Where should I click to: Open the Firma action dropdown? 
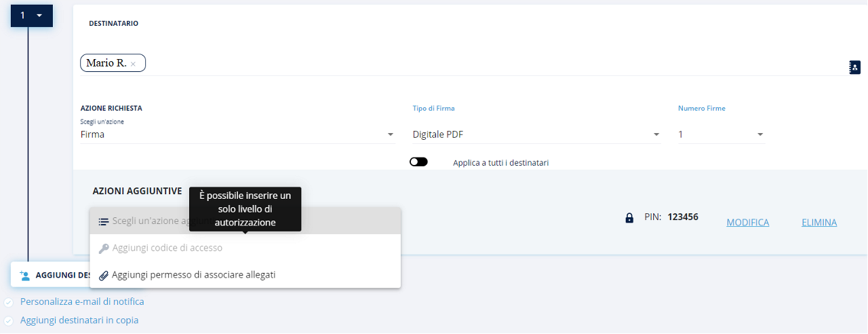pyautogui.click(x=237, y=134)
